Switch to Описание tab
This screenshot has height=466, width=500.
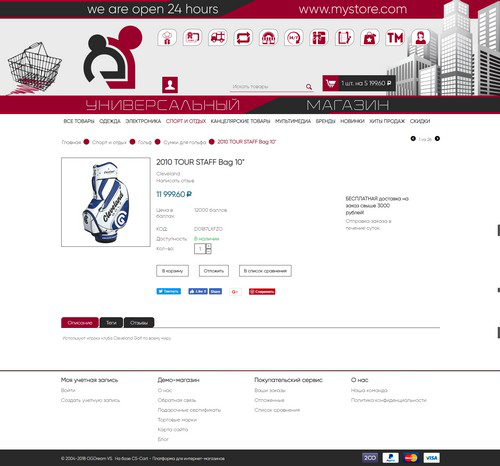[80, 323]
